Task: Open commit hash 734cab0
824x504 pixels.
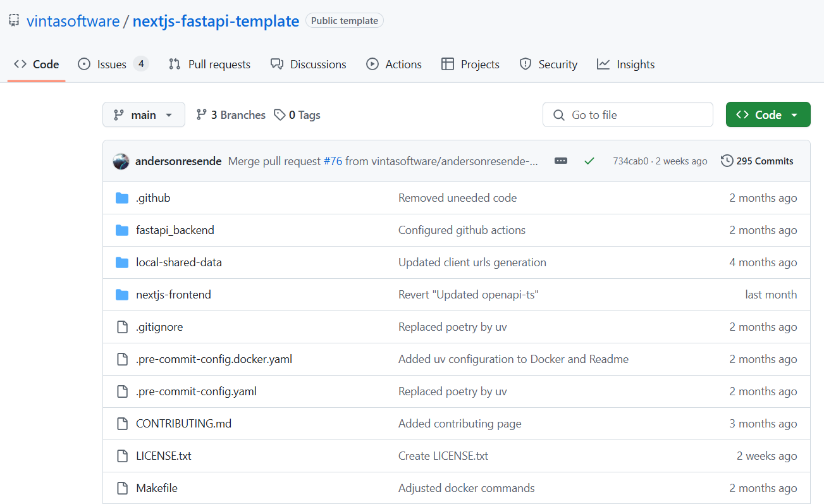Action: (630, 161)
